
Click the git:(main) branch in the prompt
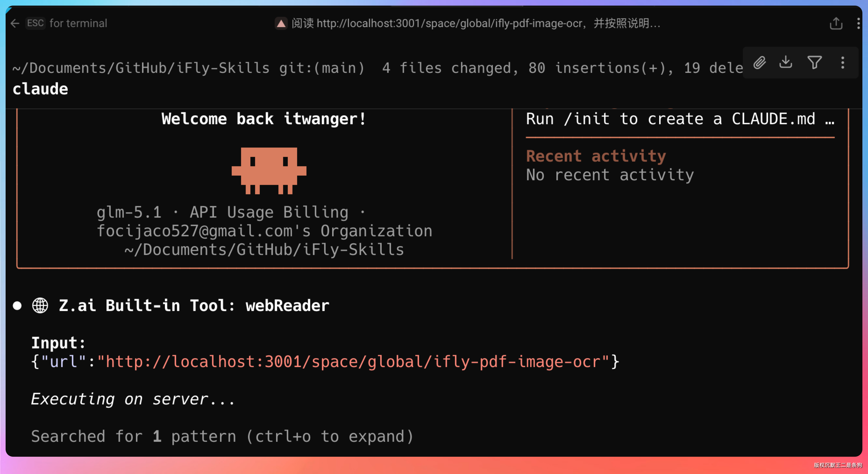pyautogui.click(x=321, y=68)
